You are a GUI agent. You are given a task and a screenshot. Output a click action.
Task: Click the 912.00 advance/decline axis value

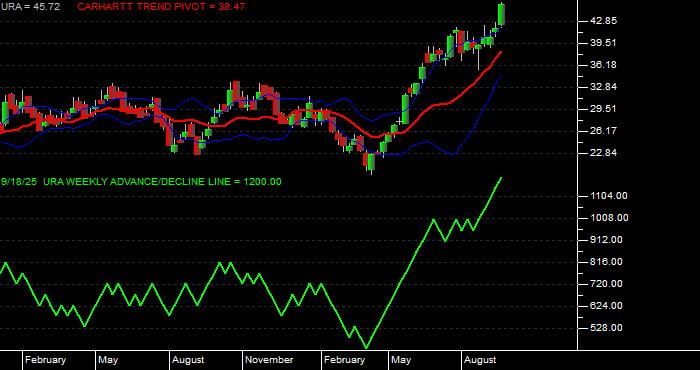(606, 240)
